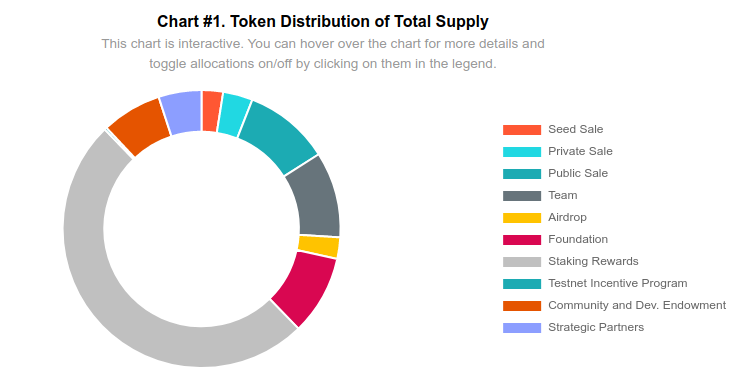The width and height of the screenshot is (751, 380).
Task: Toggle Seed Sale allocation in legend
Action: [x=553, y=129]
